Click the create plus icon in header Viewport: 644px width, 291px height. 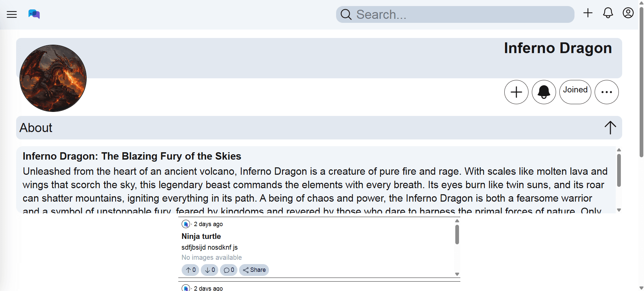pos(588,13)
